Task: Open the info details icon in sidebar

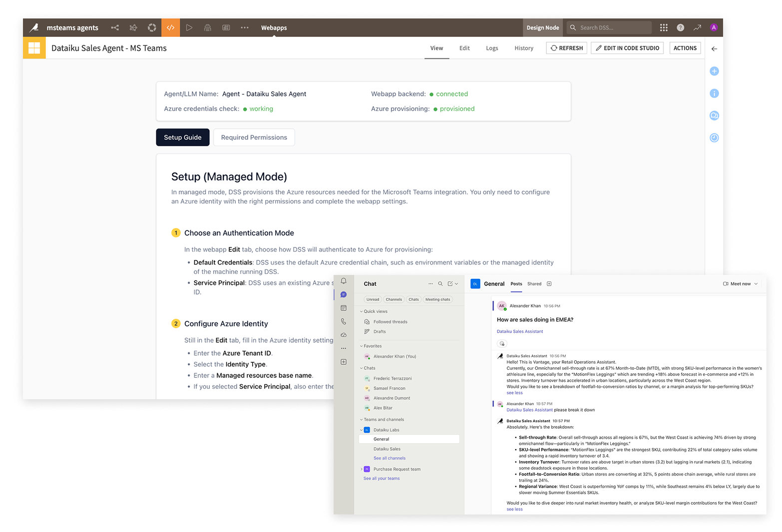Action: coord(714,93)
